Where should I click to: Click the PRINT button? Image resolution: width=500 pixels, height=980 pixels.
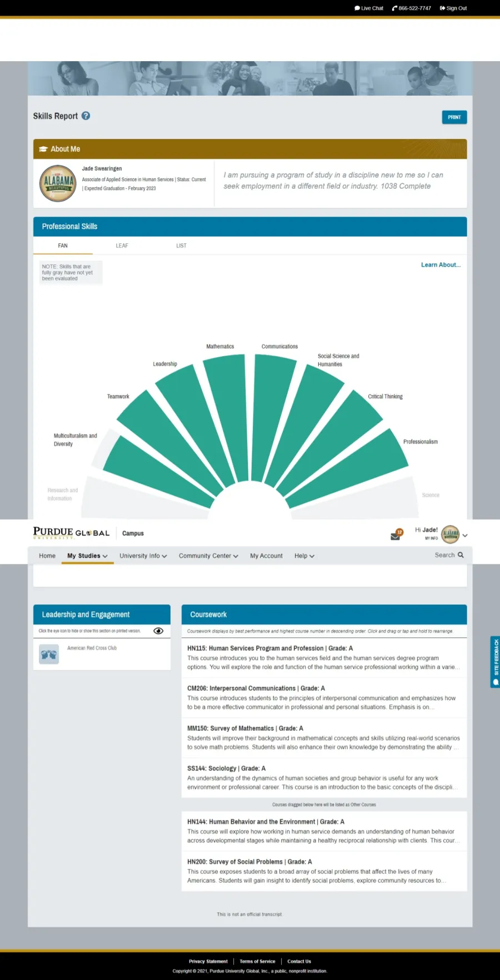(x=454, y=117)
